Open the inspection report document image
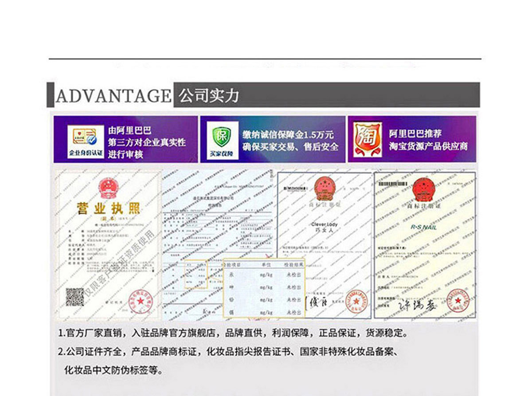The image size is (532, 396). pyautogui.click(x=218, y=245)
